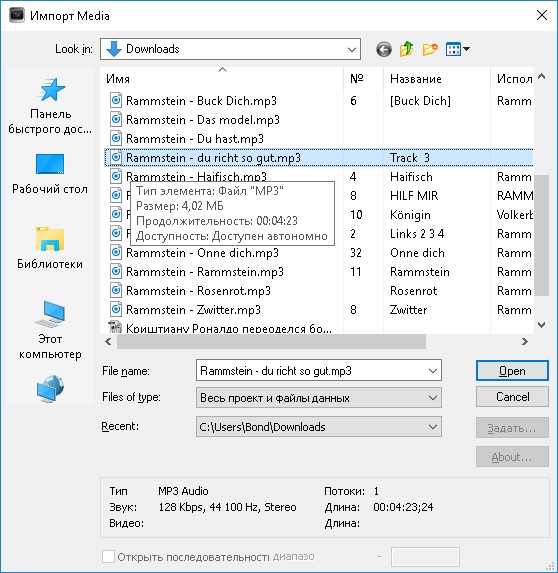Select the Криштиану Роналдо переоделся file
Image resolution: width=558 pixels, height=573 pixels.
[229, 328]
